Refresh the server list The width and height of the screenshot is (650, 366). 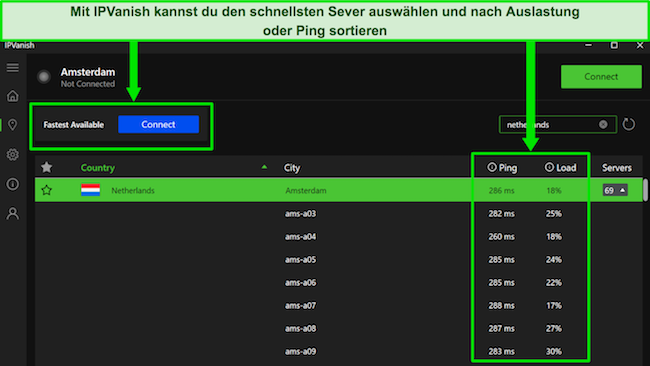pyautogui.click(x=628, y=124)
